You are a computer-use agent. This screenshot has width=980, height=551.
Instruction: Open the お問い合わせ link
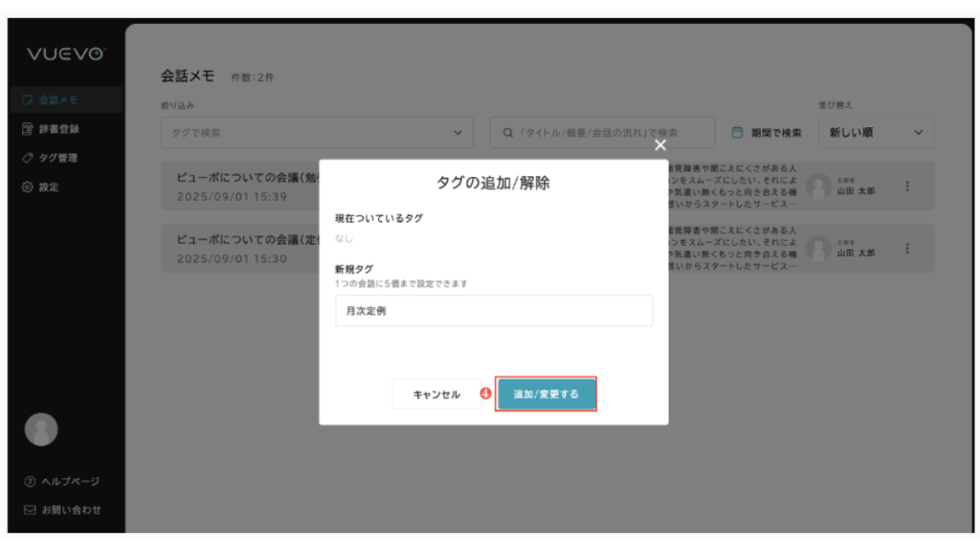click(x=62, y=510)
